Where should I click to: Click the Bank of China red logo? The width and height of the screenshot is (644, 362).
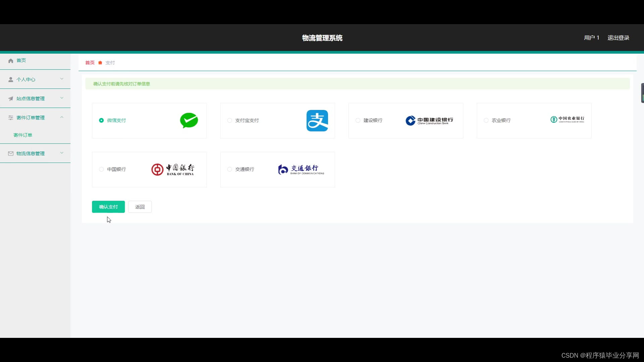[x=172, y=170]
